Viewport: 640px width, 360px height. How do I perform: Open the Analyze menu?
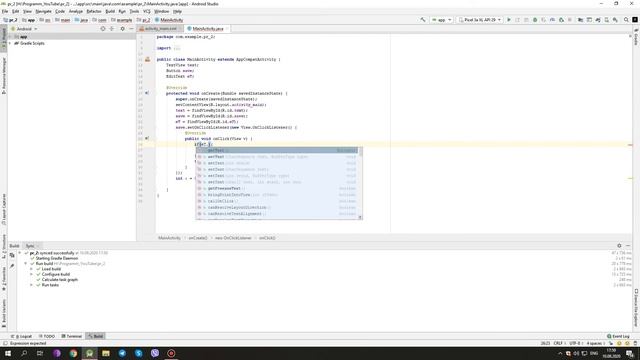point(76,11)
